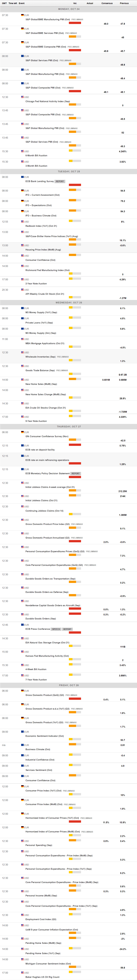This screenshot has height=980, width=137.
Task: Click the Vol. column header
Action: [x=75, y=3]
